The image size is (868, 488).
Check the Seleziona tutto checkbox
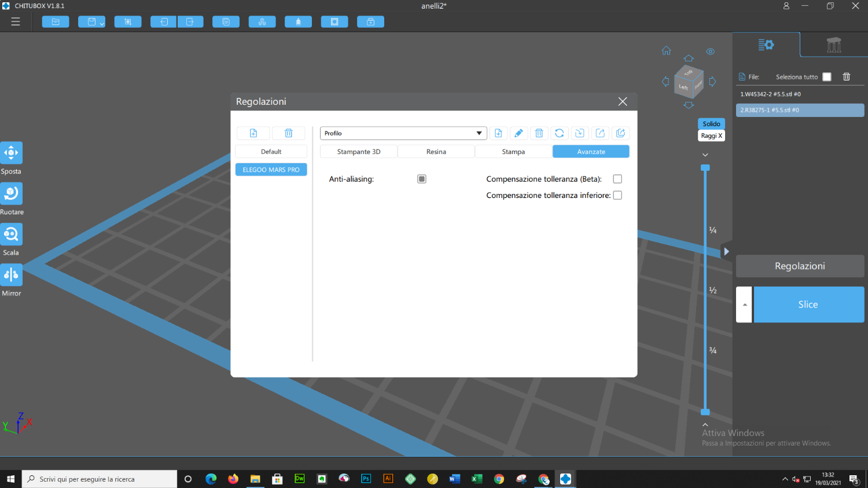(827, 77)
